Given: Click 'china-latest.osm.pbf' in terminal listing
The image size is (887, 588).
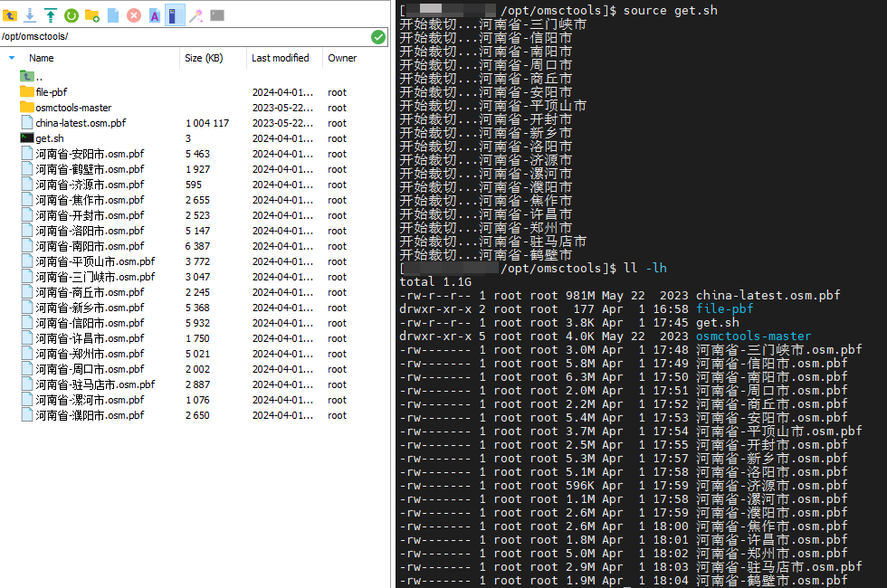Looking at the screenshot, I should coord(768,295).
